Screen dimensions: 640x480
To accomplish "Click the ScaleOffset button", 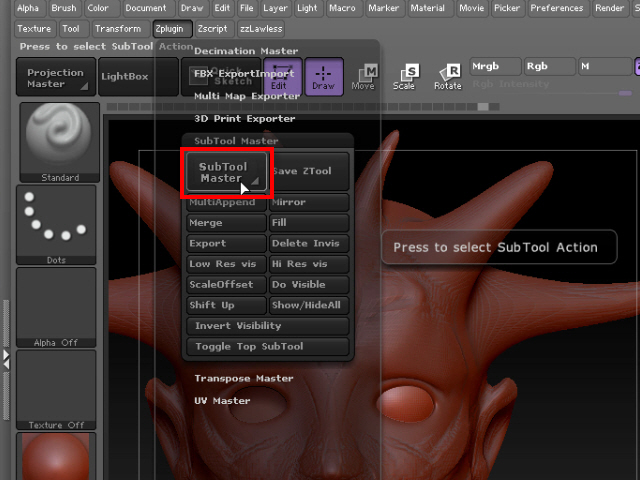I will coord(227,285).
